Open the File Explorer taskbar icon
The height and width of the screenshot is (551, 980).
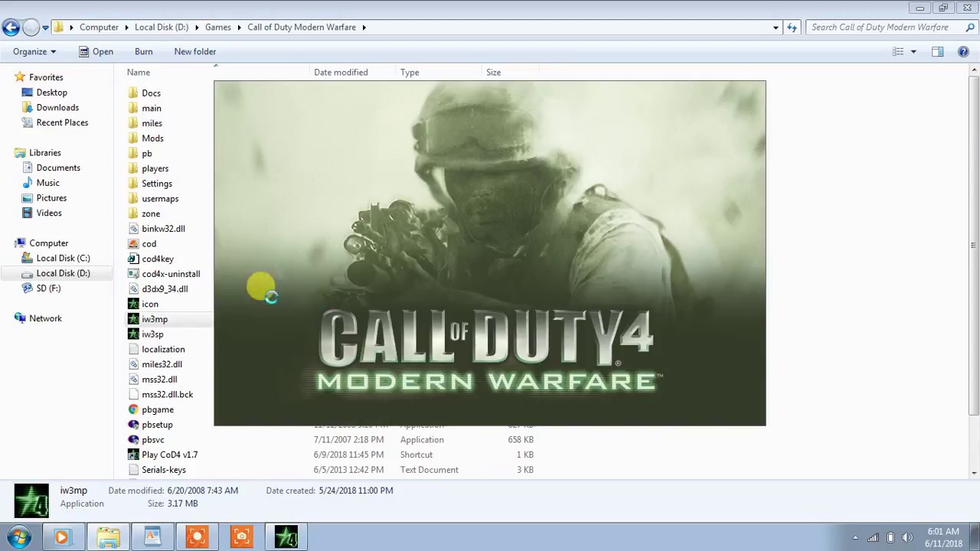point(108,537)
